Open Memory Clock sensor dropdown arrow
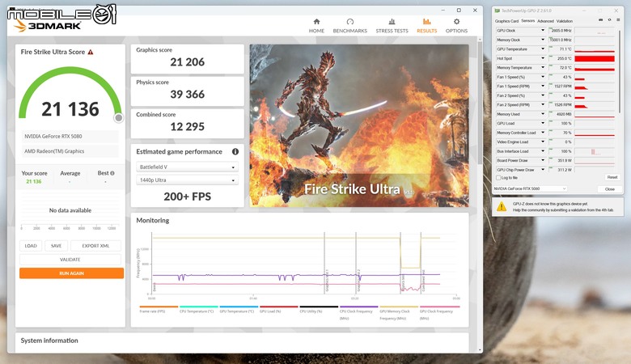 [543, 40]
